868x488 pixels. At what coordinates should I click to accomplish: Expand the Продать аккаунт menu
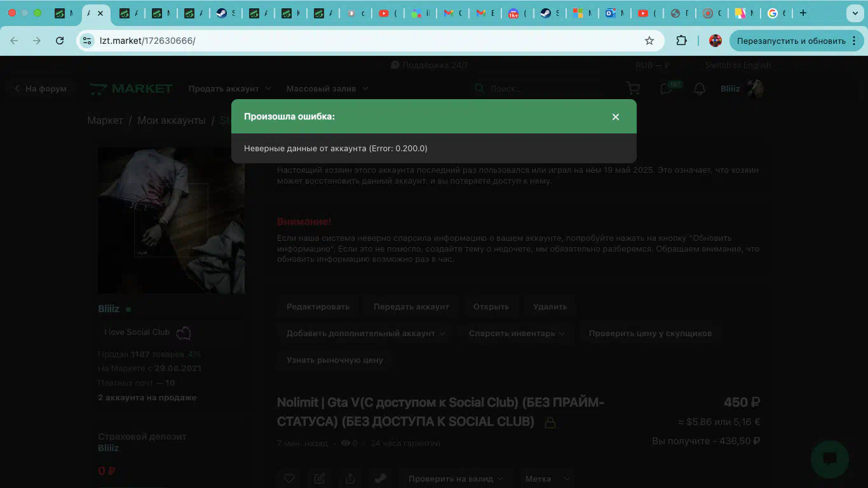point(230,88)
